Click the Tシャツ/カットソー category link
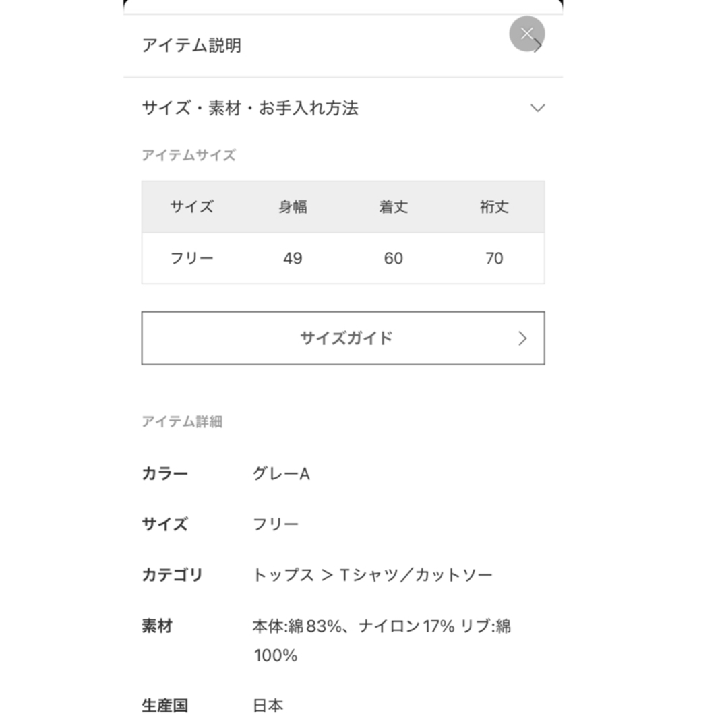 click(416, 575)
